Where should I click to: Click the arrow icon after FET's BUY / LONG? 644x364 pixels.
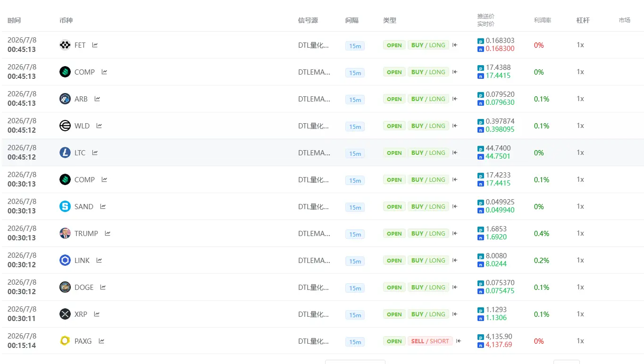click(x=455, y=45)
